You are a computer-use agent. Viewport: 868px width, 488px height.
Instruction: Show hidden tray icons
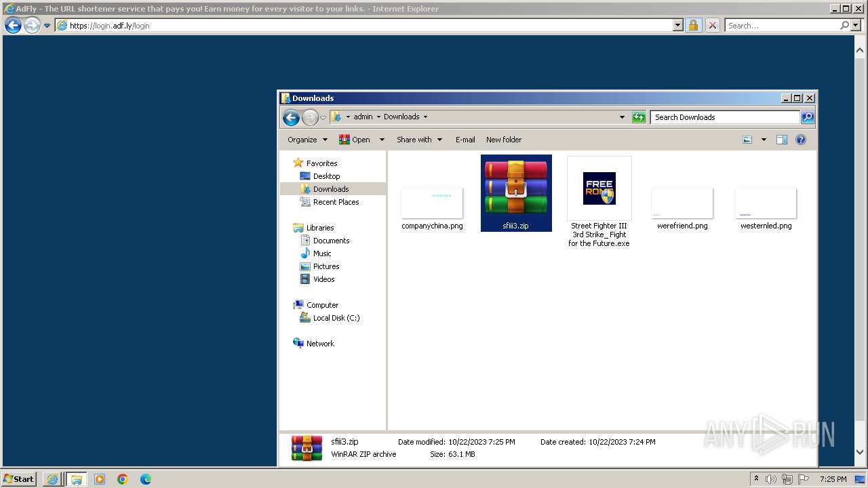[756, 479]
